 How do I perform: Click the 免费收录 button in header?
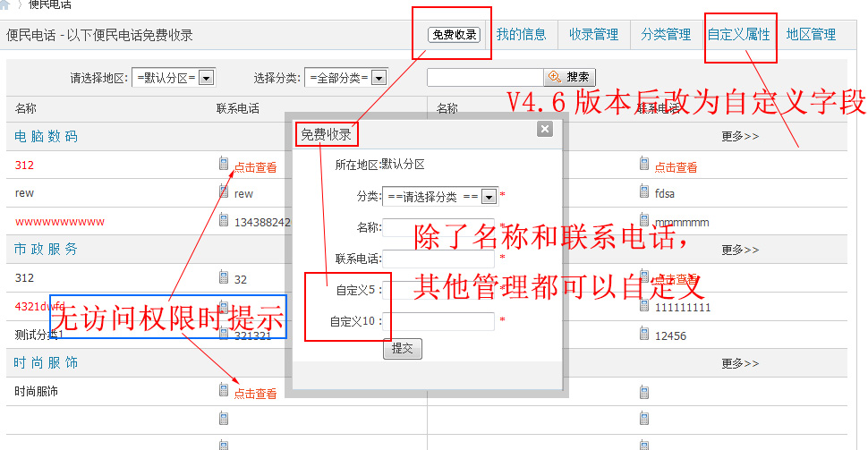tap(454, 35)
